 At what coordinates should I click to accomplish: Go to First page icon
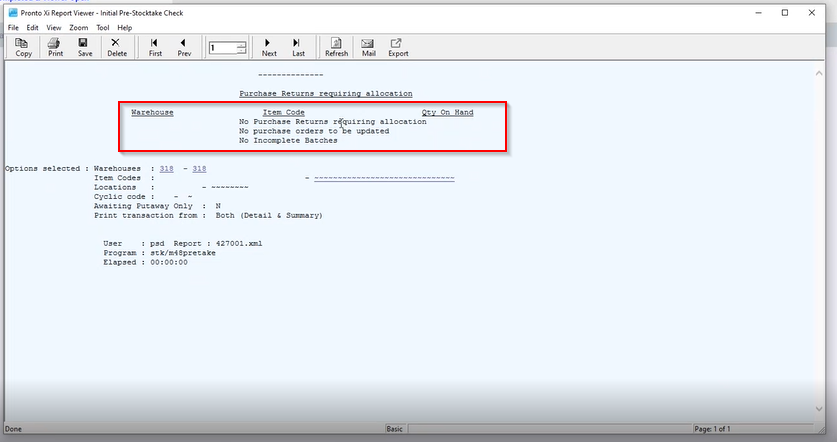click(155, 47)
